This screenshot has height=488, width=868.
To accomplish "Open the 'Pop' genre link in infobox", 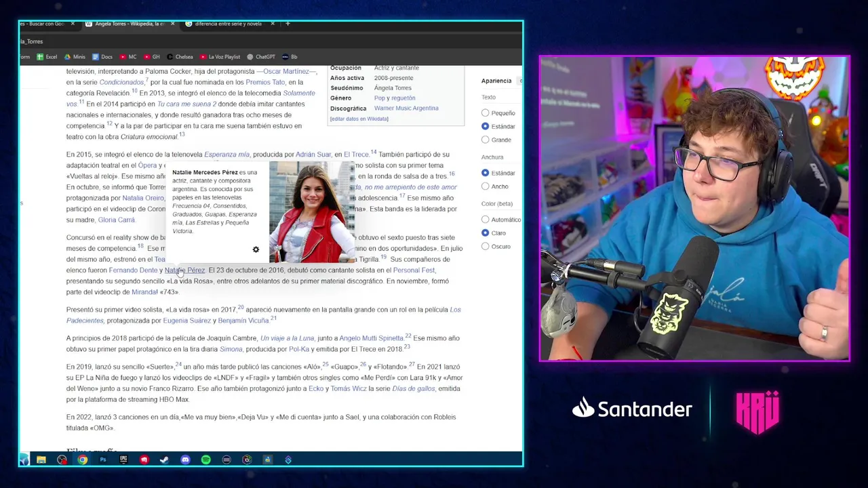I will [x=379, y=98].
